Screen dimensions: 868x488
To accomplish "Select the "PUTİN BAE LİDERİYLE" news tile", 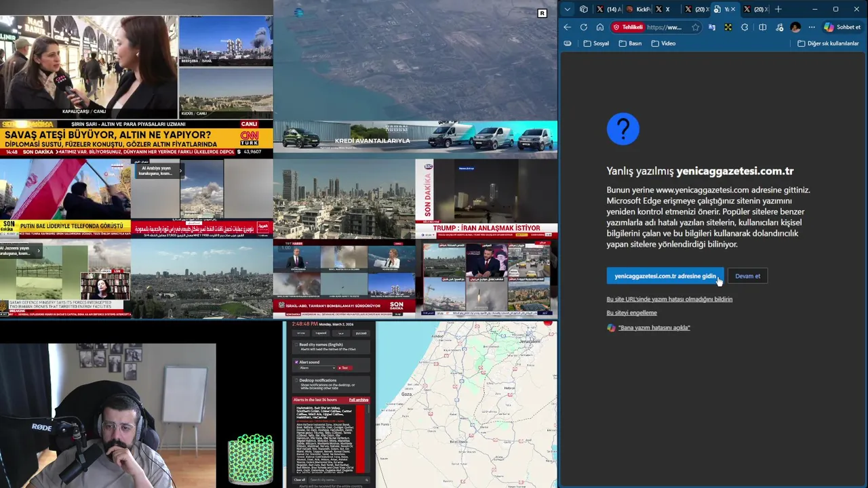I will tap(65, 199).
